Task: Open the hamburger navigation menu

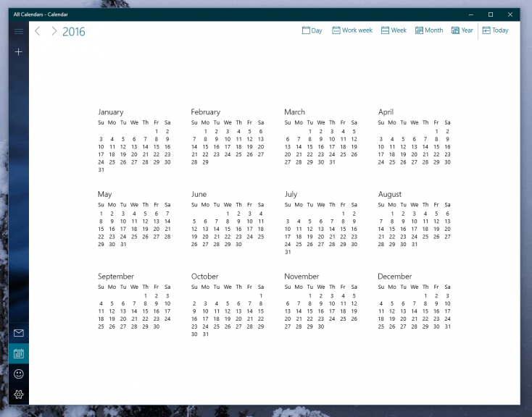Action: tap(19, 32)
